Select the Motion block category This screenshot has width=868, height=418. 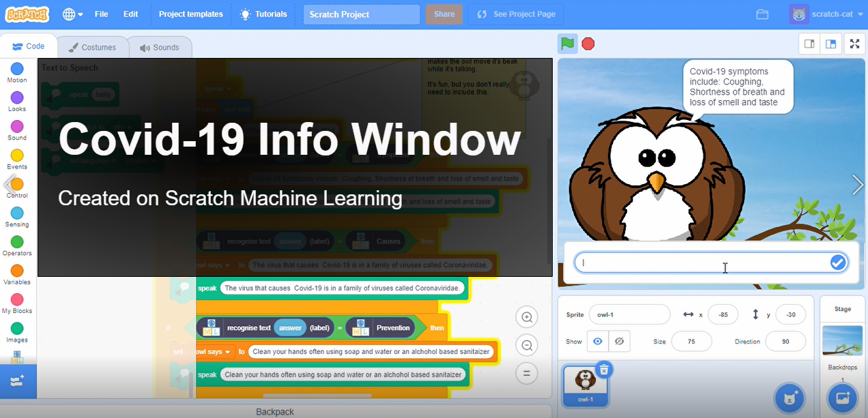tap(17, 73)
